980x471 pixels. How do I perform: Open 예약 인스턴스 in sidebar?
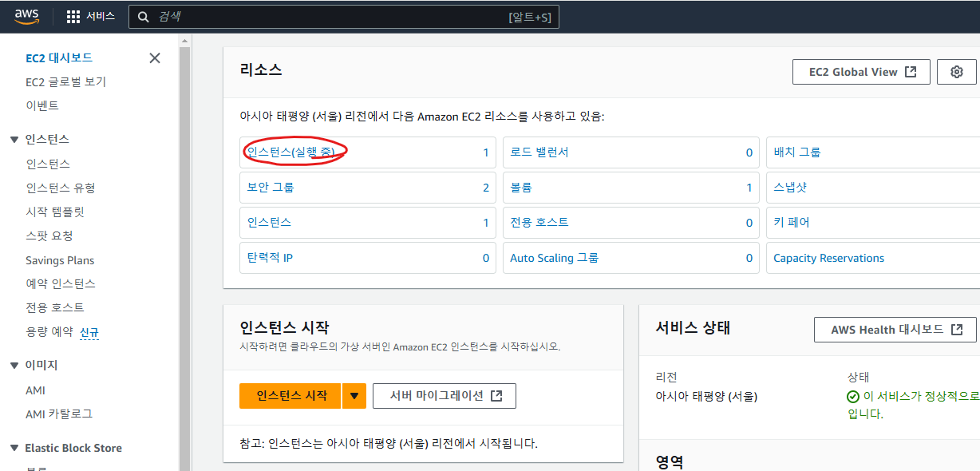point(61,283)
